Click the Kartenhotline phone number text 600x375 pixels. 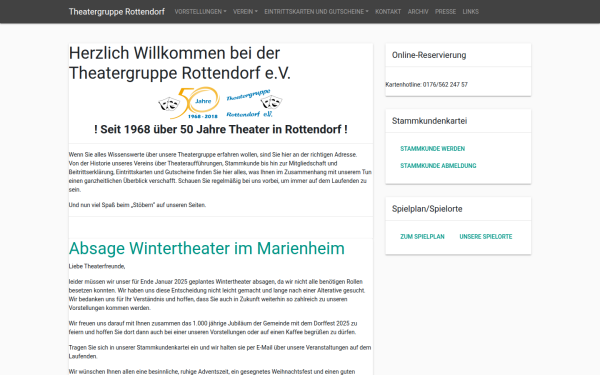[426, 85]
